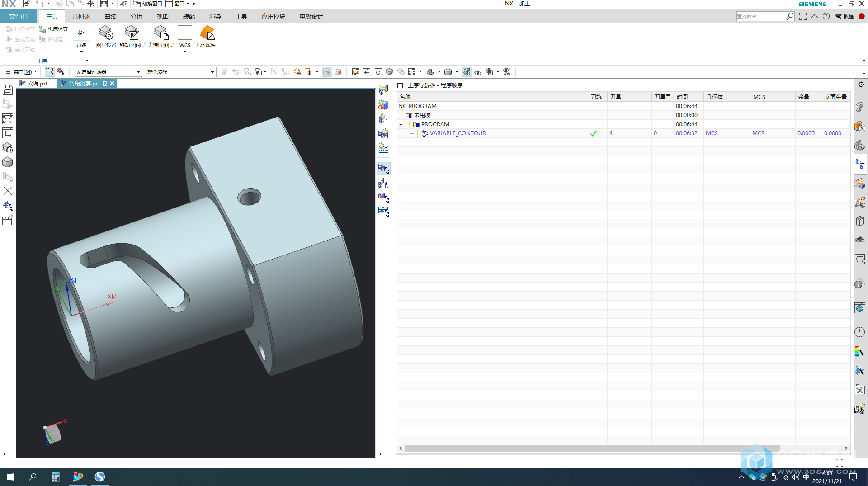The width and height of the screenshot is (868, 486).
Task: Click the 时间 column header
Action: [688, 97]
